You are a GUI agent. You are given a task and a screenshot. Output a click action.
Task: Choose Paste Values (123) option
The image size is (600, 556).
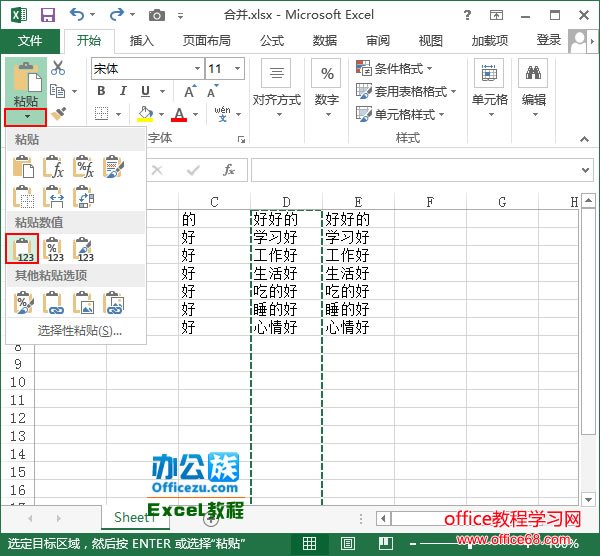tap(22, 249)
